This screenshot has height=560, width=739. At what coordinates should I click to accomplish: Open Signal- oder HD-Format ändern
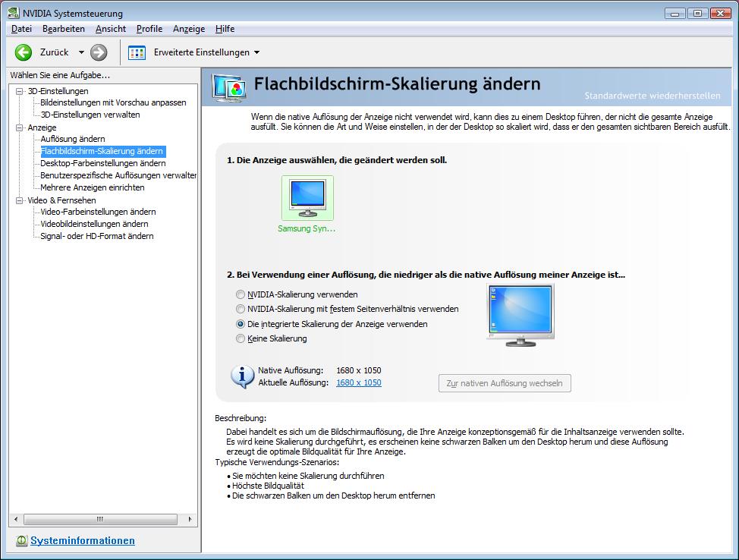(96, 236)
